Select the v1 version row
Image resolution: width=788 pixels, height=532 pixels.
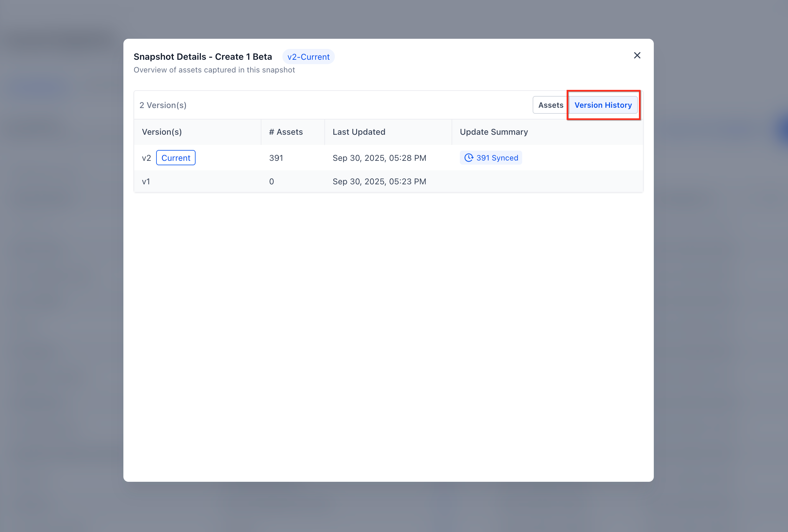pyautogui.click(x=146, y=182)
